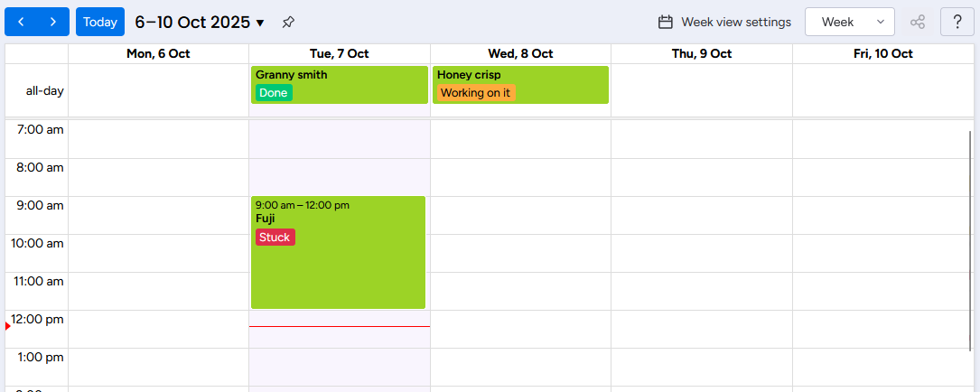Screen dimensions: 980x392
Task: Go to previous week arrow
Action: pos(22,22)
